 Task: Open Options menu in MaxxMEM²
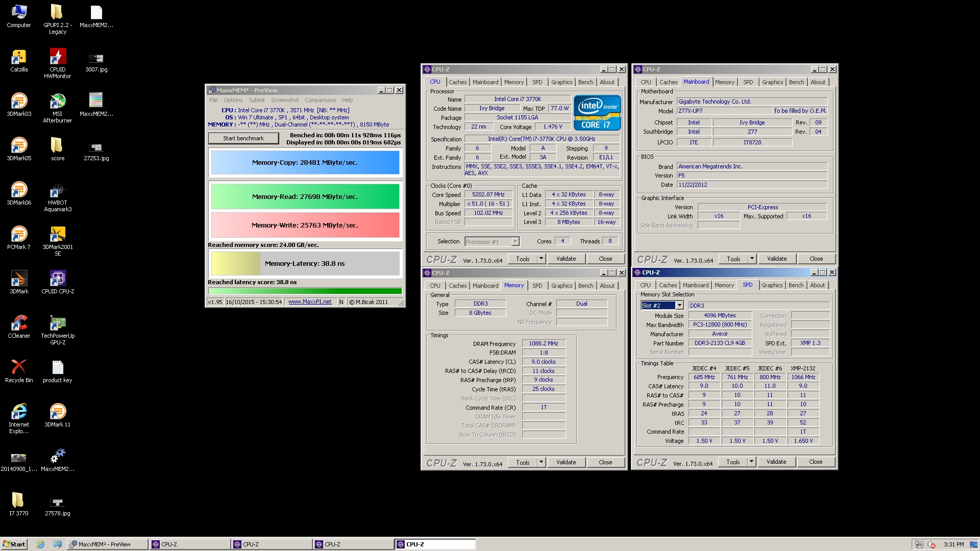point(233,100)
